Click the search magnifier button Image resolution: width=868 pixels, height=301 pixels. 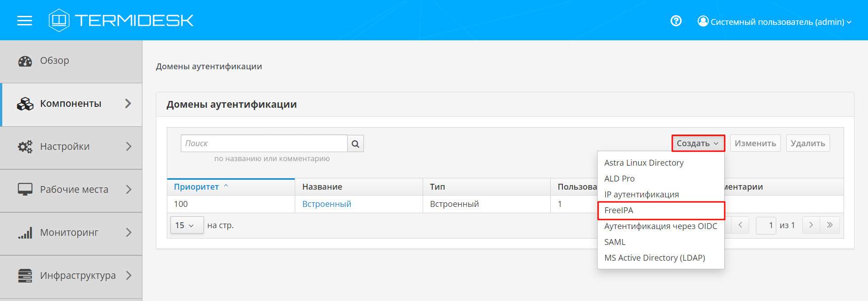coord(355,143)
